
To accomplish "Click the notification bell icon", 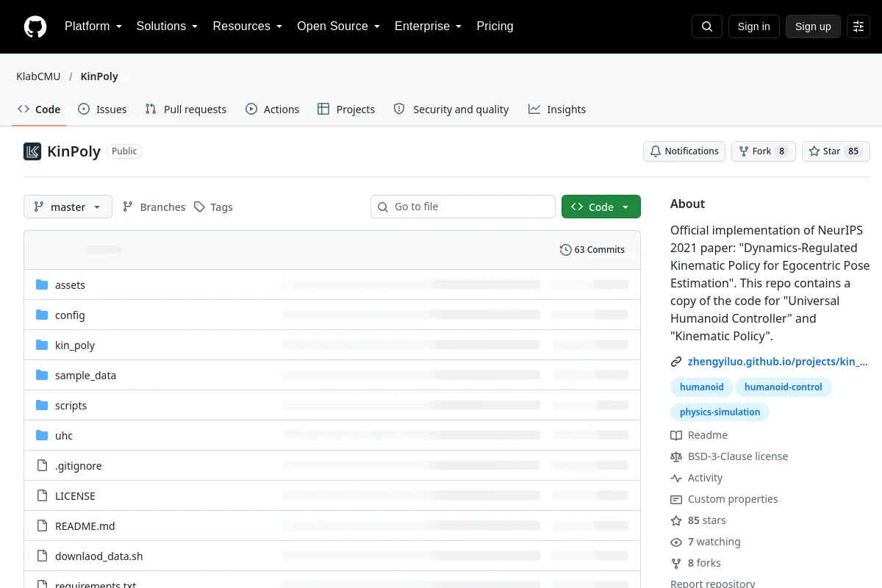I will (x=656, y=151).
